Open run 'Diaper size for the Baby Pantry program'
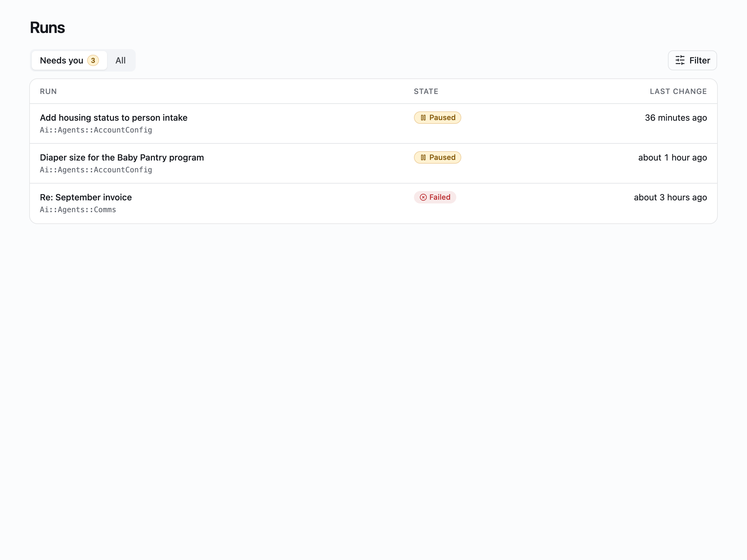747x560 pixels. (122, 157)
